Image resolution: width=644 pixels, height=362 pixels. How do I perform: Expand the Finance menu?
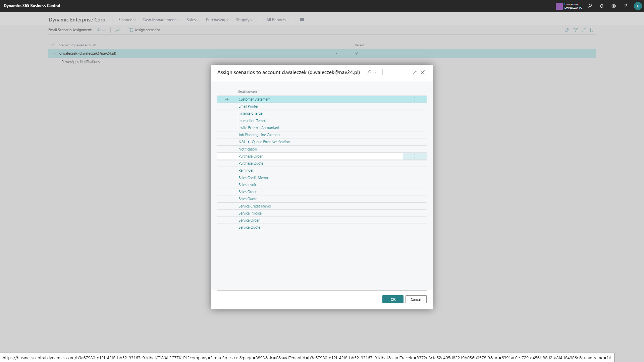(x=127, y=20)
